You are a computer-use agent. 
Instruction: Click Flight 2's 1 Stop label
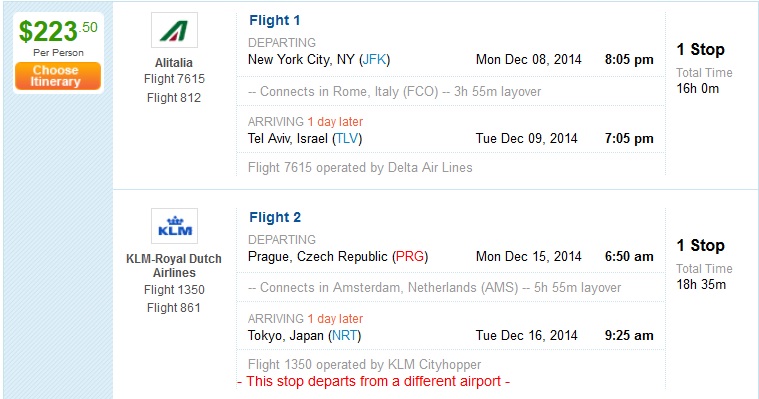pyautogui.click(x=700, y=246)
